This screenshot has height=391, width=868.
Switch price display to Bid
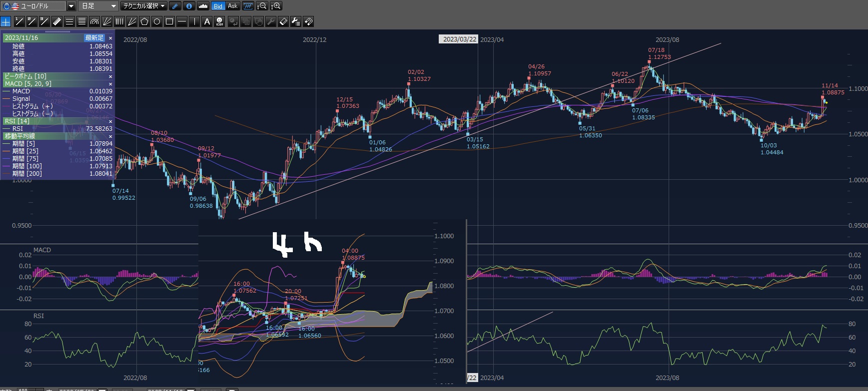[218, 6]
